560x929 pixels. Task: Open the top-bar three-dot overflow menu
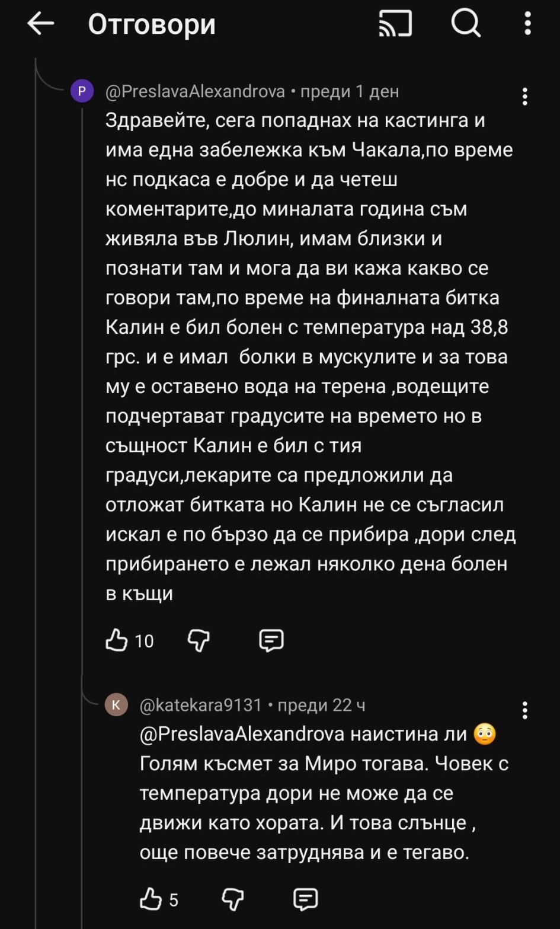pos(527,24)
